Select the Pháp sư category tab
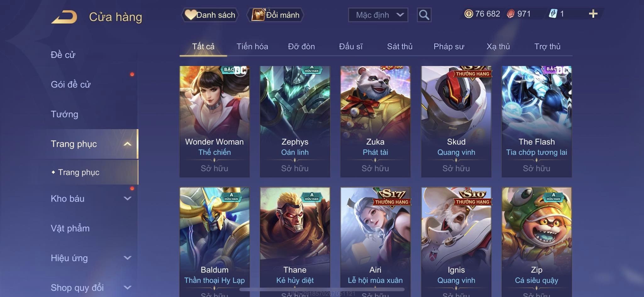Screen dimensions: 644x297 [x=449, y=46]
